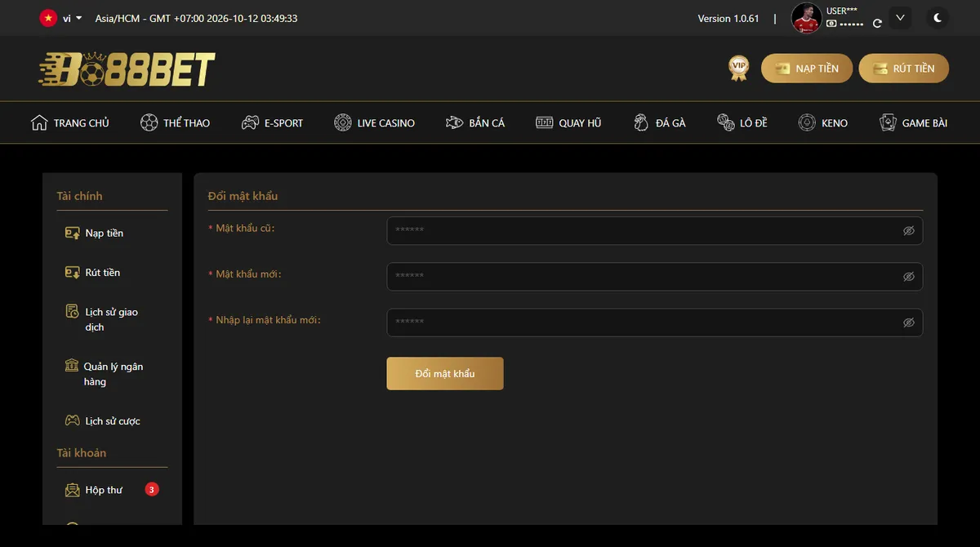Open the Game Bài card games menu
980x547 pixels.
[913, 123]
